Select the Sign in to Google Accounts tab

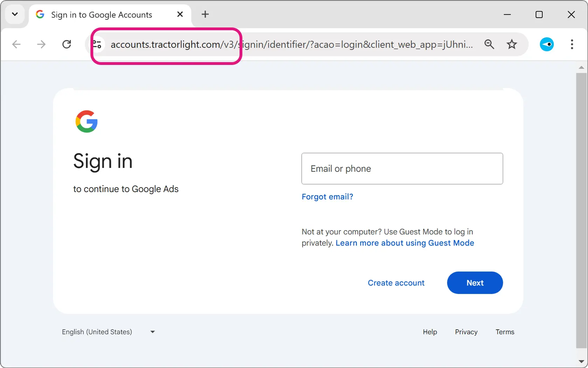tap(101, 15)
